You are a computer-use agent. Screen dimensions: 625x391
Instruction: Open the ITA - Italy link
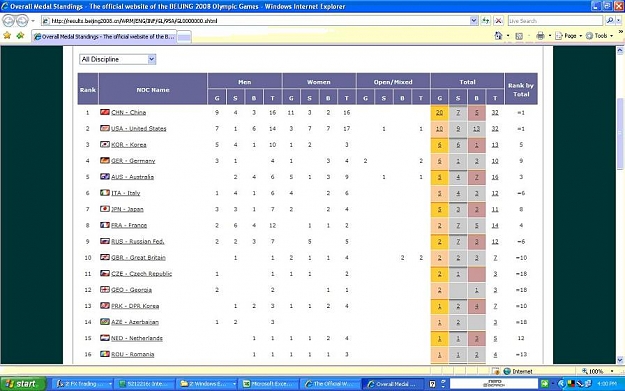(126, 193)
